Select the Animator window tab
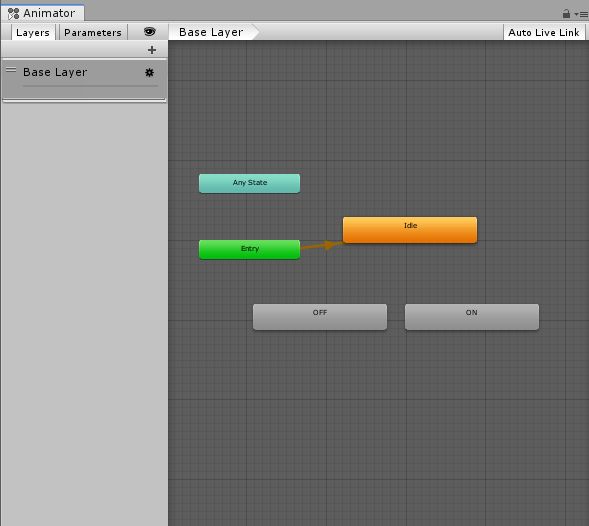 click(42, 13)
